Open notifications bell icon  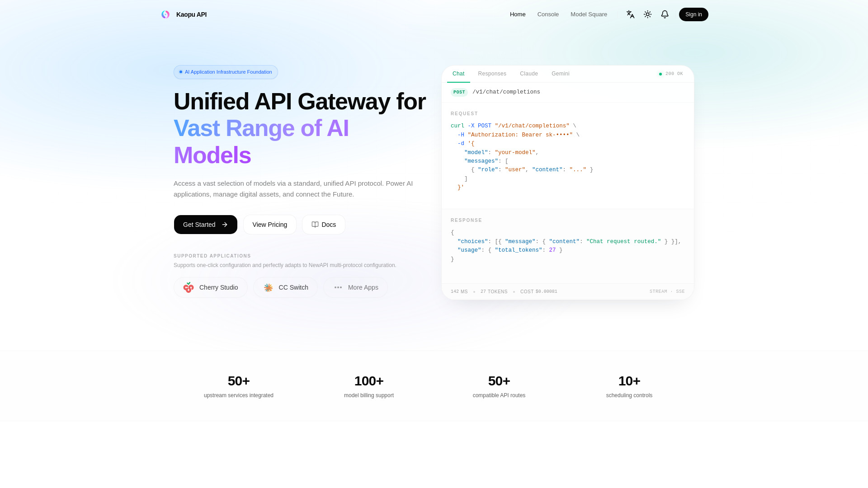coord(665,14)
